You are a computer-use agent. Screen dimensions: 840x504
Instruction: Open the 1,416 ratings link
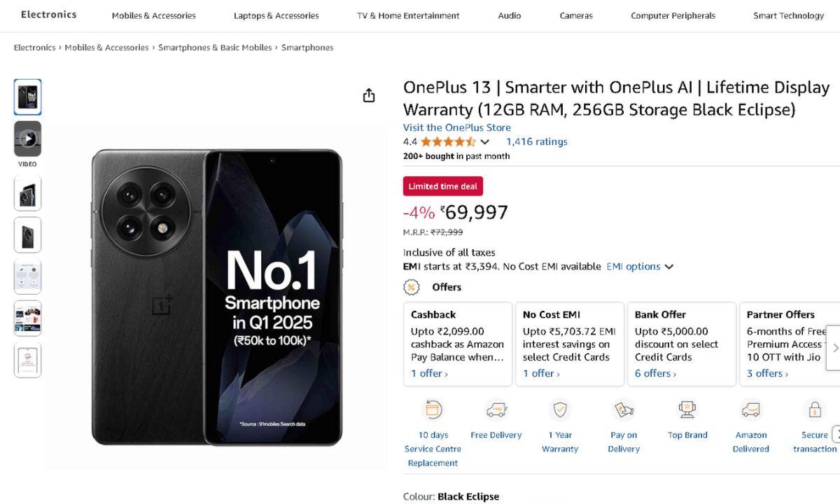tap(537, 141)
